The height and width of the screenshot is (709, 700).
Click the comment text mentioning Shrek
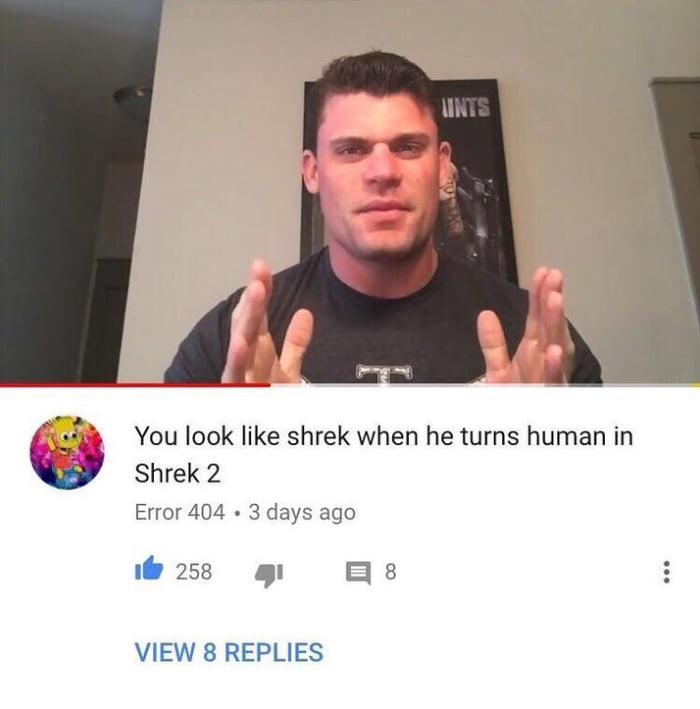pos(383,454)
